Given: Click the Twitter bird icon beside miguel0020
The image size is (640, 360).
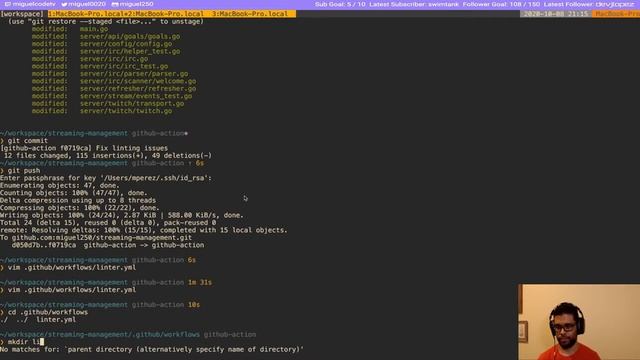Looking at the screenshot, I should click(x=64, y=4).
